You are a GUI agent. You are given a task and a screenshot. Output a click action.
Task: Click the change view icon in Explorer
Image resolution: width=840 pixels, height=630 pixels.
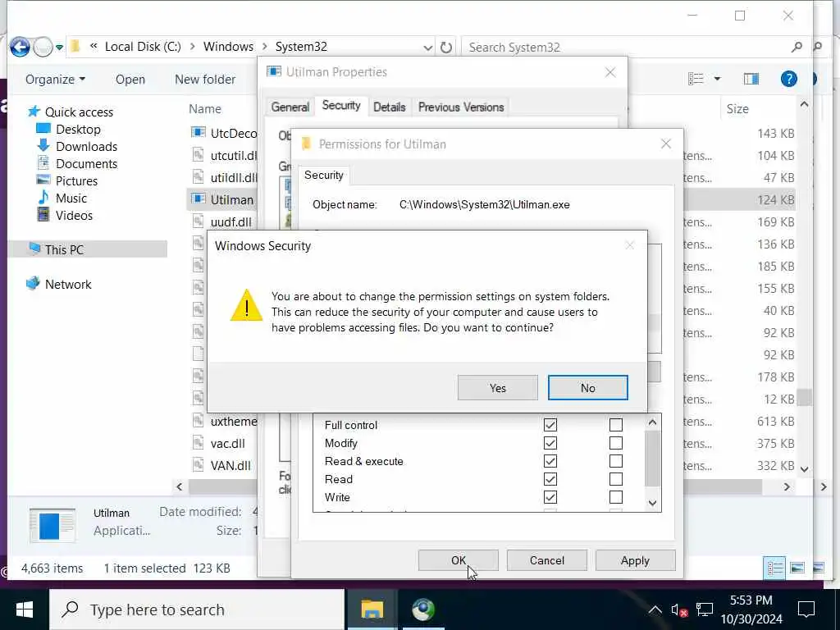pyautogui.click(x=696, y=79)
